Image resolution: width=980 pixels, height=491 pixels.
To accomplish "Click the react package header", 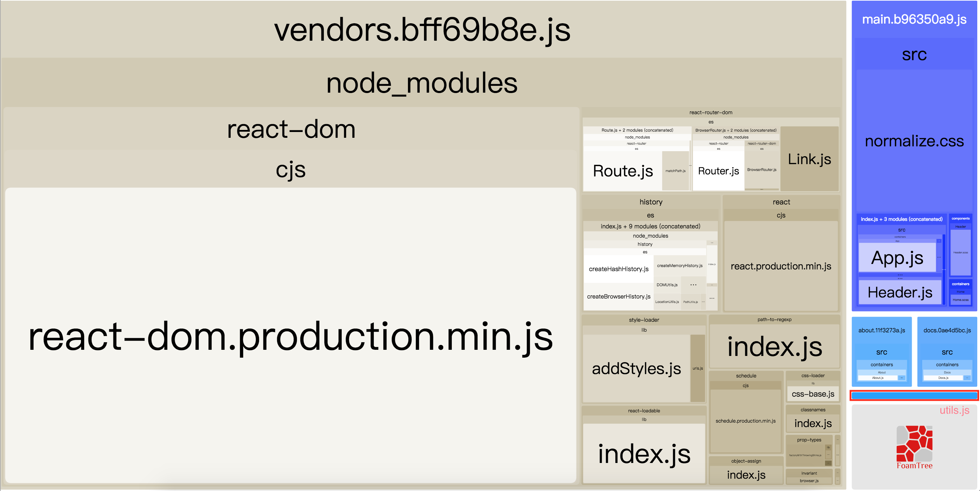I will click(x=781, y=202).
